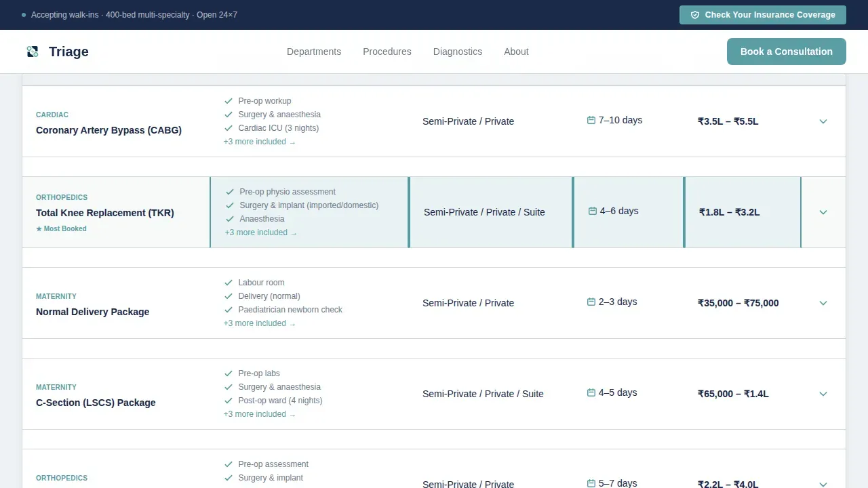Click Check Your Insurance Coverage button
This screenshot has height=488, width=868.
click(763, 15)
